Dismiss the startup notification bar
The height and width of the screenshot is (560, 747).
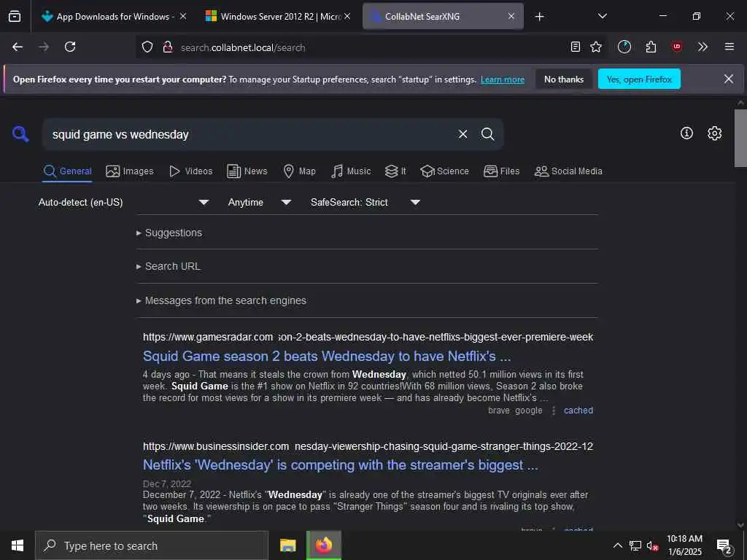pos(729,79)
